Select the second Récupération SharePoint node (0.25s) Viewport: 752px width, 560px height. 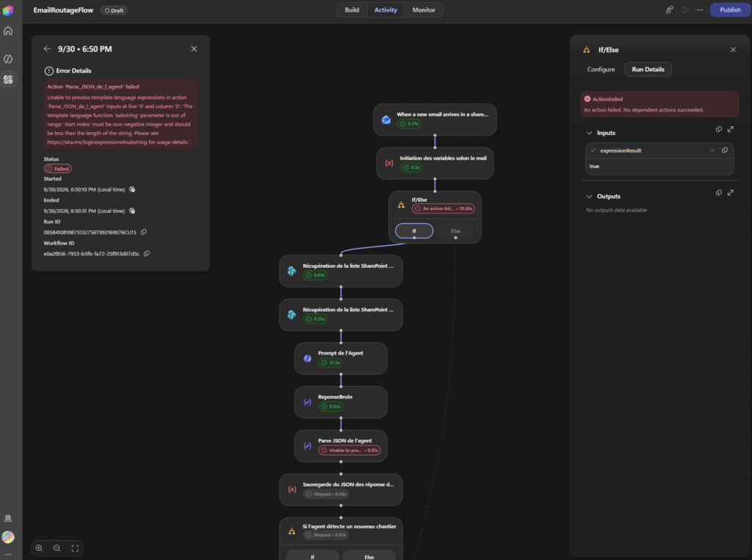[341, 315]
